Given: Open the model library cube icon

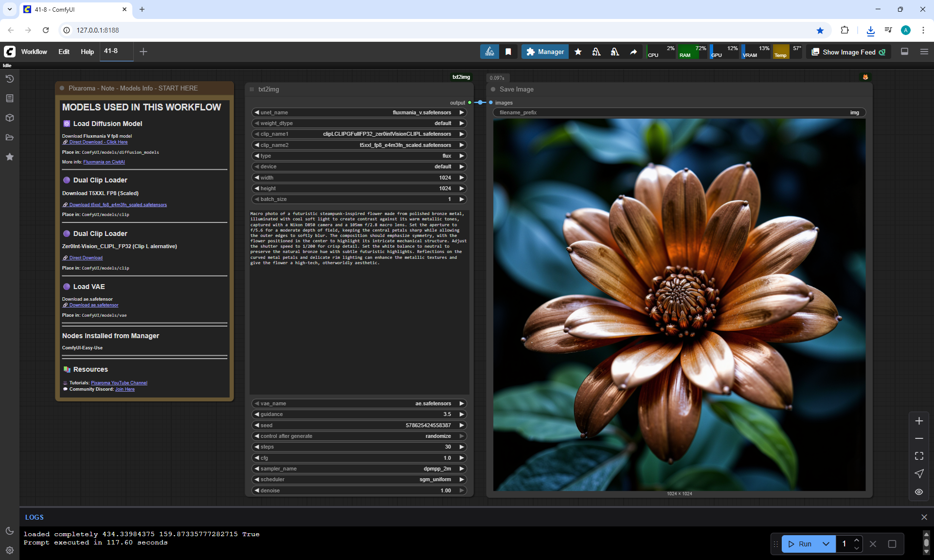Looking at the screenshot, I should click(9, 118).
